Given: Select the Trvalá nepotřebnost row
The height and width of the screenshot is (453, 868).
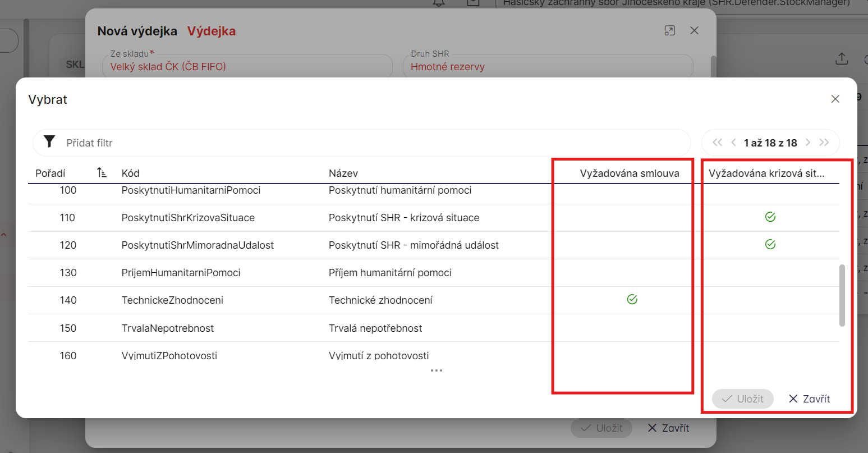Looking at the screenshot, I should pos(375,328).
